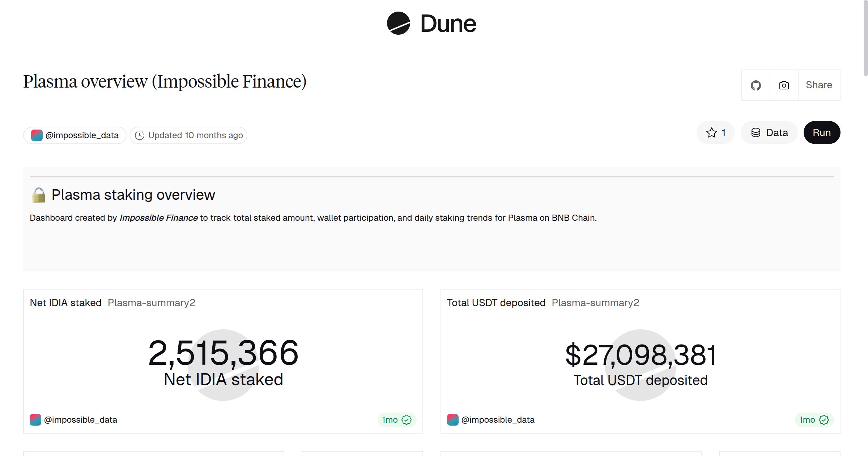Open the Data panel
868x456 pixels.
coord(769,132)
